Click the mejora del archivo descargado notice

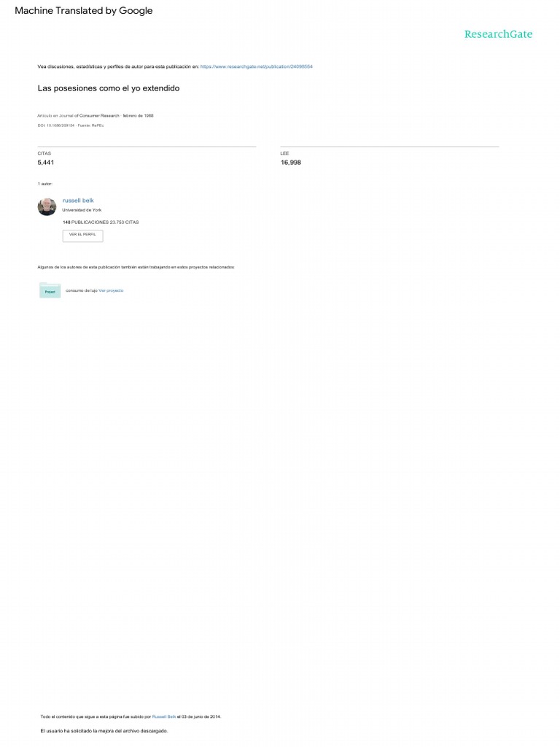[x=104, y=731]
